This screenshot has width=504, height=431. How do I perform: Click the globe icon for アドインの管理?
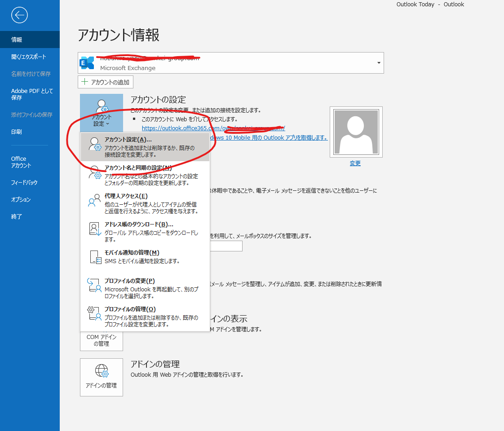102,371
